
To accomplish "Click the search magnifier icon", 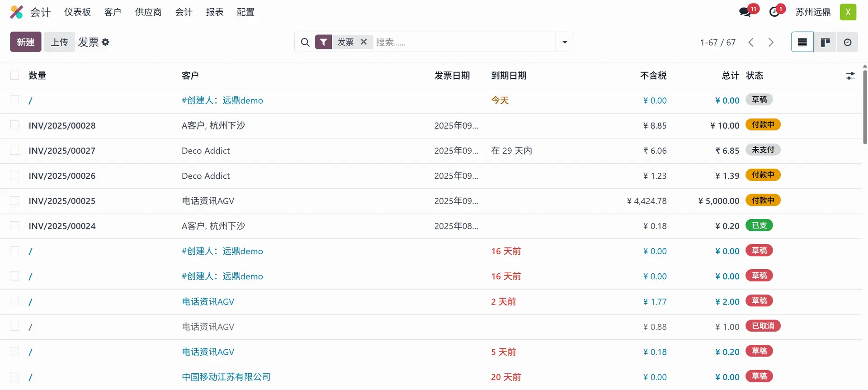I will pos(305,42).
